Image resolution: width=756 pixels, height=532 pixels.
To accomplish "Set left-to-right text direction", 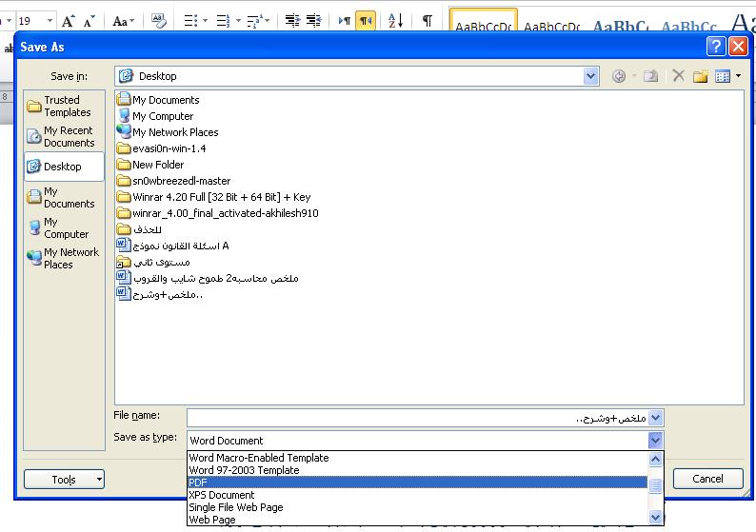I will coord(345,21).
